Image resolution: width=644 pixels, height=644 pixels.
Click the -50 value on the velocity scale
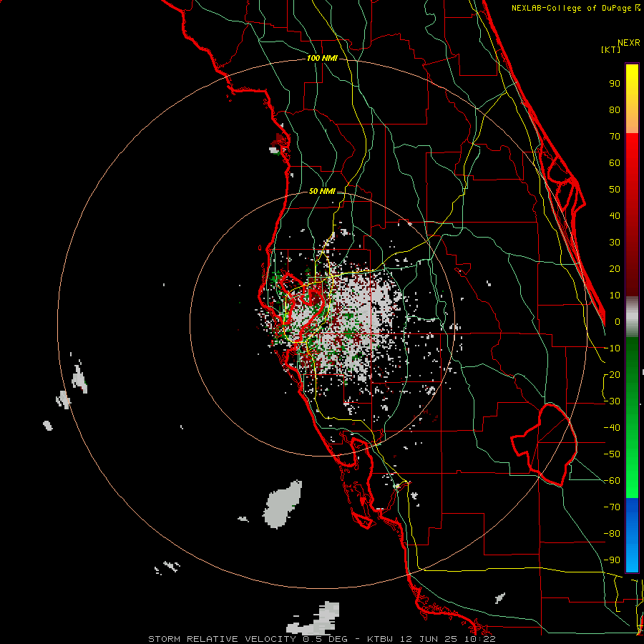(612, 454)
